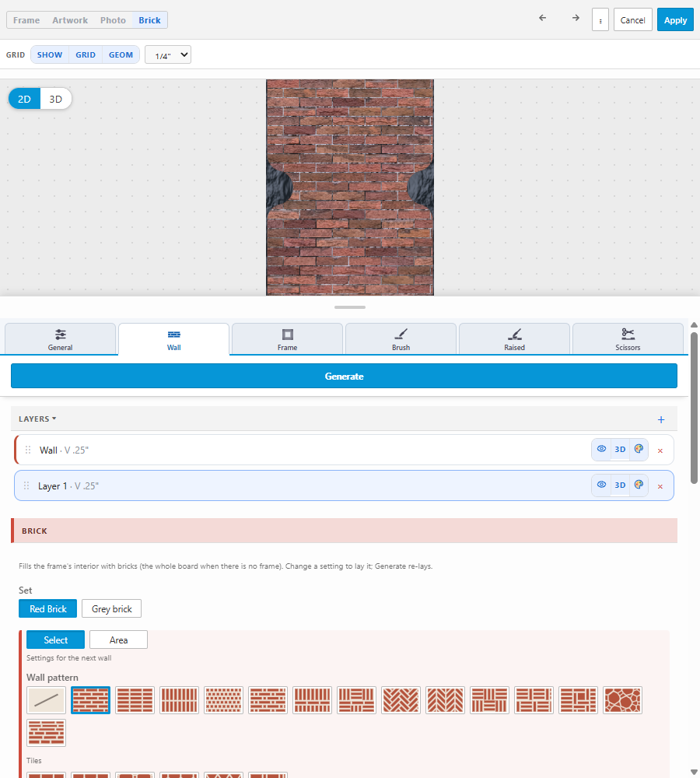Switch to 2D view
The height and width of the screenshot is (778, 700).
click(24, 99)
